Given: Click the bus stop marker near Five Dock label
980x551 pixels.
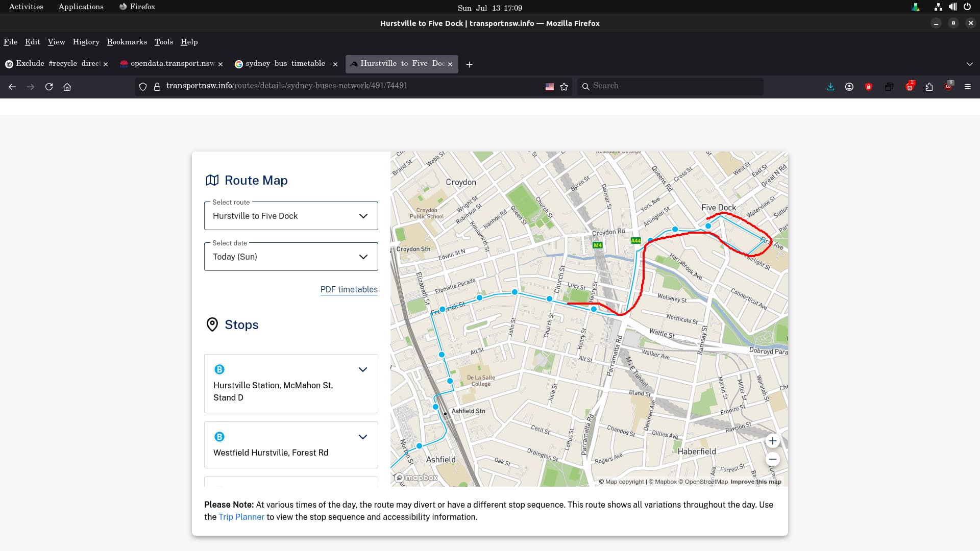Looking at the screenshot, I should coord(708,226).
